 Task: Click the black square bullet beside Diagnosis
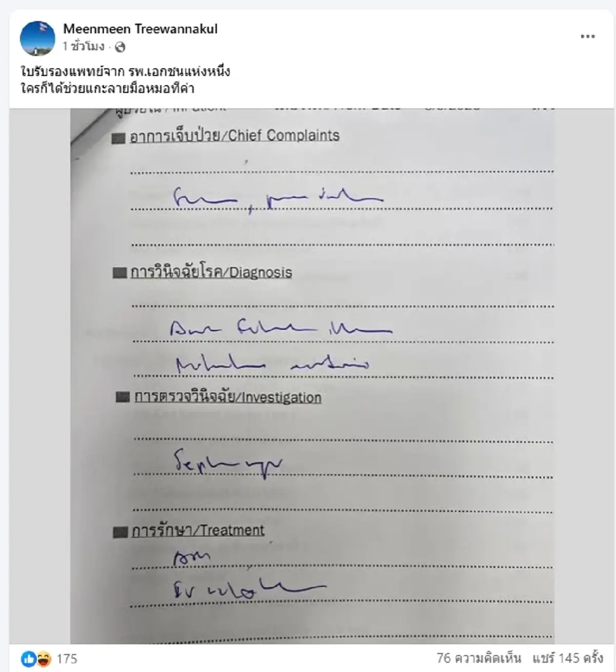click(120, 273)
